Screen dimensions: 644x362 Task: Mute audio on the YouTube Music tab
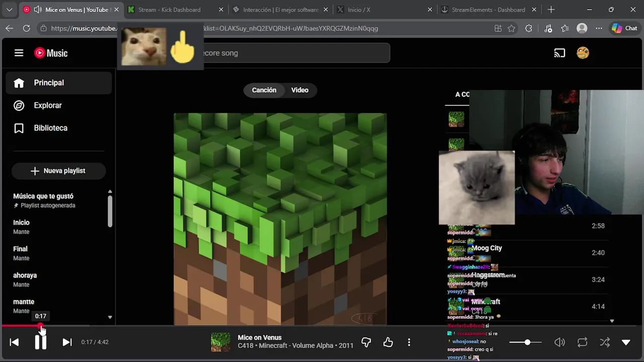(38, 10)
